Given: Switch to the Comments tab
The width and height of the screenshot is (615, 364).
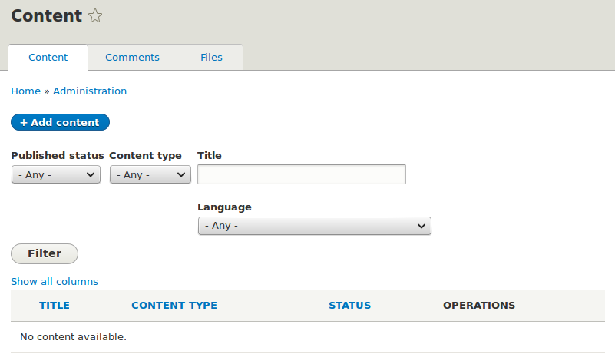Looking at the screenshot, I should click(132, 58).
